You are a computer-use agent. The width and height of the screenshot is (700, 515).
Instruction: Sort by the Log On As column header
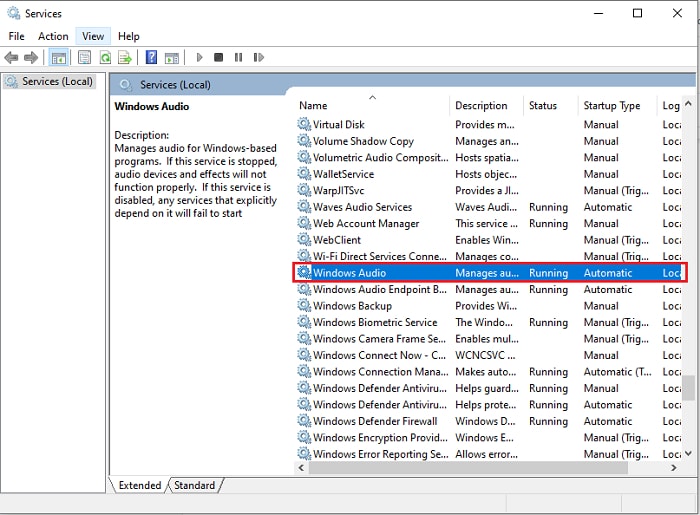pos(670,105)
